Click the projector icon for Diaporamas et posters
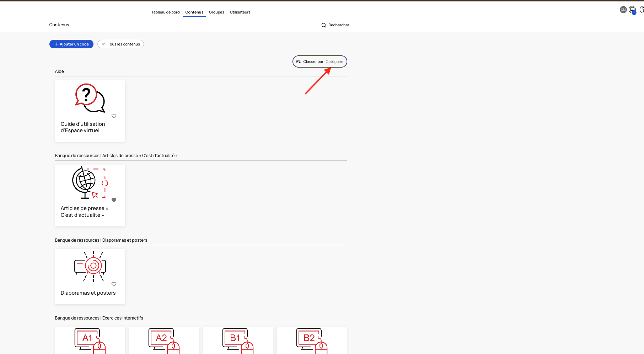This screenshot has width=644, height=354. pyautogui.click(x=90, y=266)
